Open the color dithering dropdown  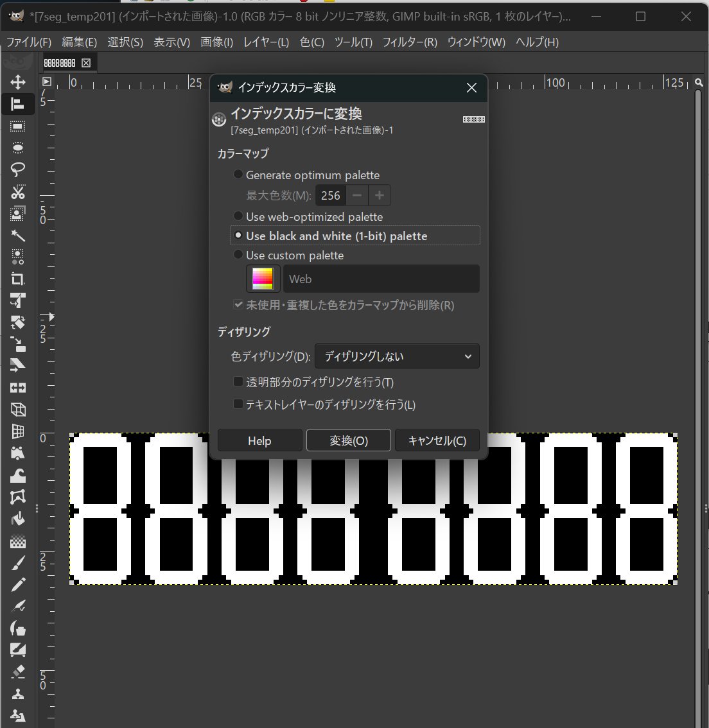396,356
